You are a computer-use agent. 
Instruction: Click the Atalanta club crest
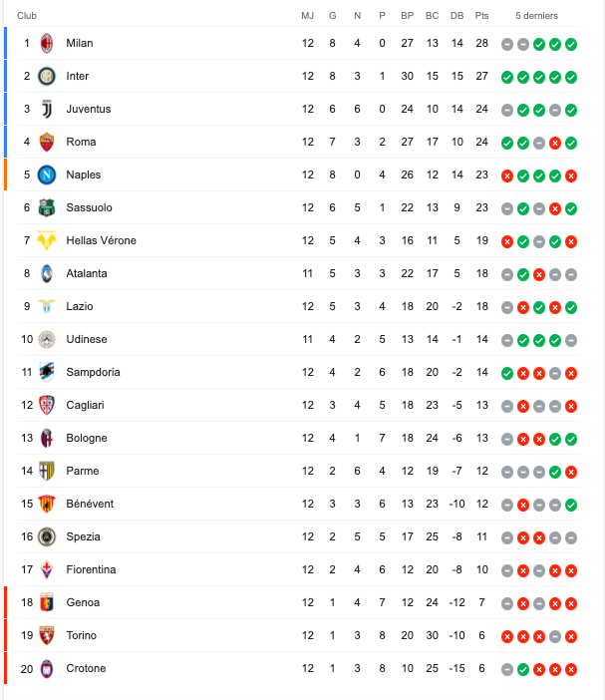47,273
